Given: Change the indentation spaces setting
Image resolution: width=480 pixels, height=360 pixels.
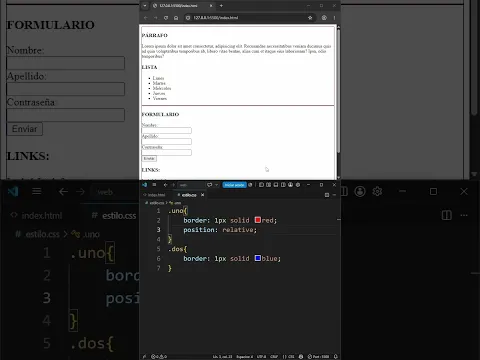Looking at the screenshot, I should [x=244, y=357].
